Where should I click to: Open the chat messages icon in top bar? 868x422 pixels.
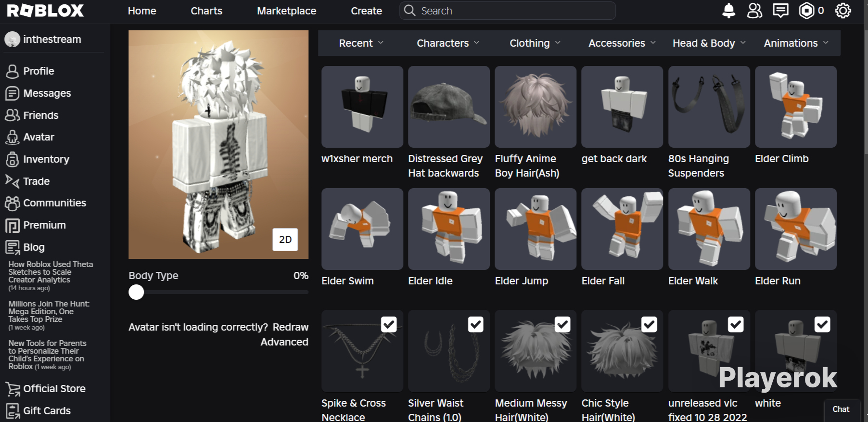point(780,11)
